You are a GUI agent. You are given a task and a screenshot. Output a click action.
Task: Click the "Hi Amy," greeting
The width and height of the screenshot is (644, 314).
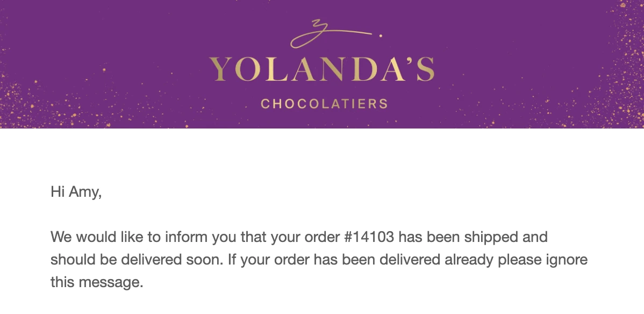tap(76, 192)
